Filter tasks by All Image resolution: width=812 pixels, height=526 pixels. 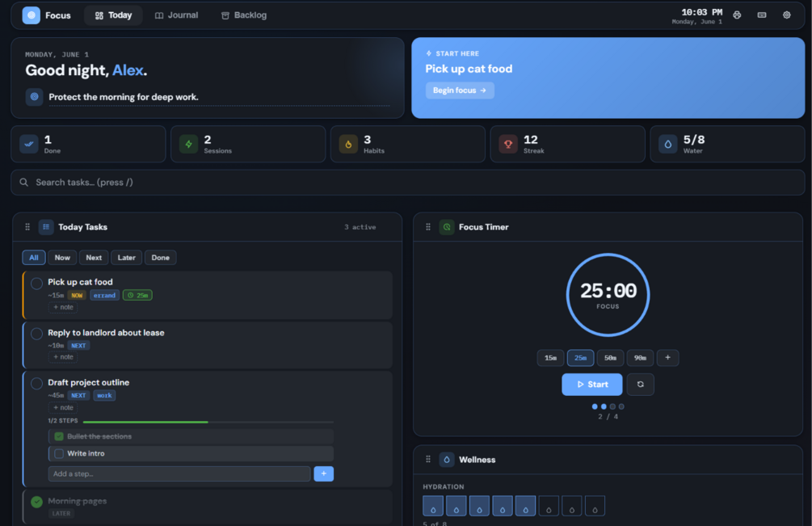34,257
